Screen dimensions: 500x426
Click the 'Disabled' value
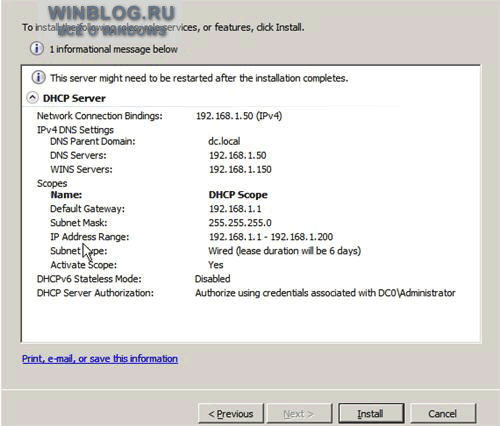pos(212,279)
